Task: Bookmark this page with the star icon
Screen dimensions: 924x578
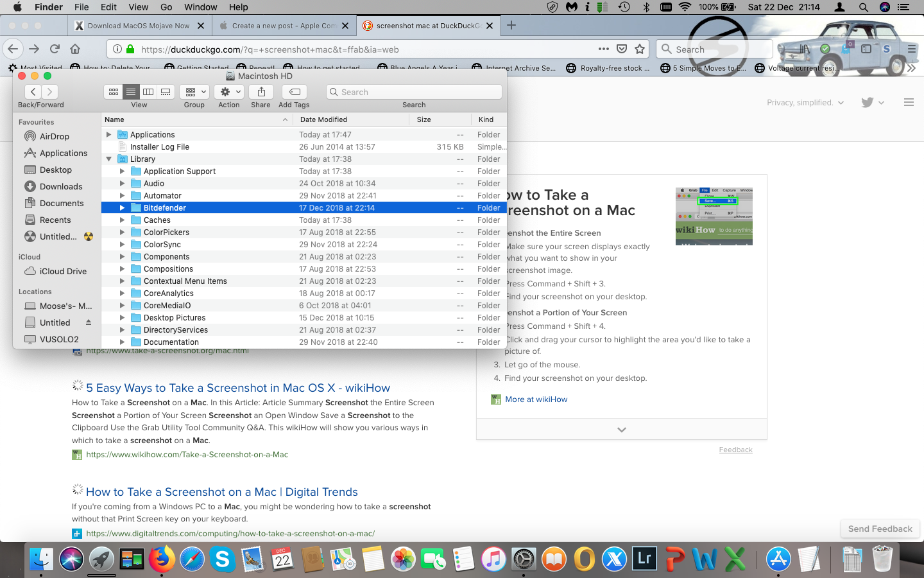Action: coord(640,49)
